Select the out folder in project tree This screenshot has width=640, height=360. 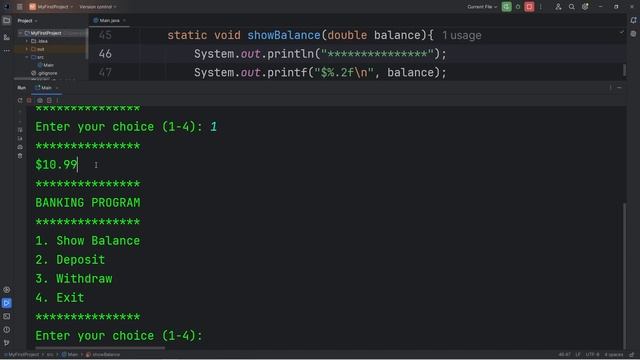tap(38, 49)
